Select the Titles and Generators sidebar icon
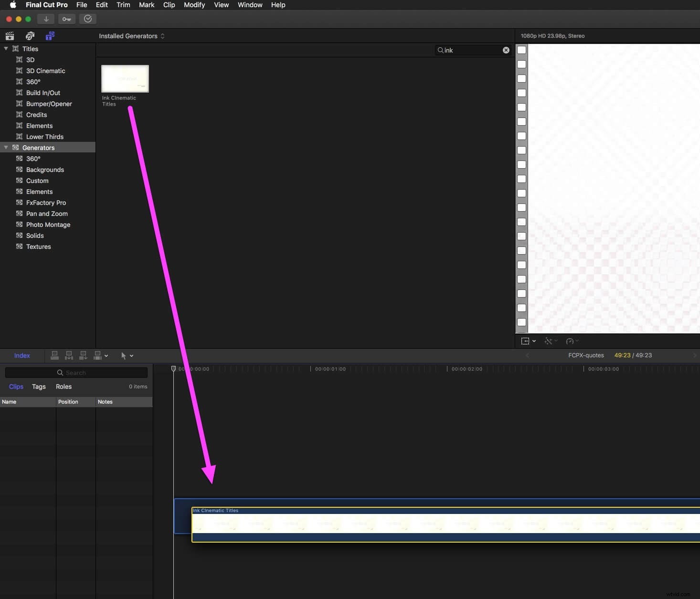 tap(50, 36)
